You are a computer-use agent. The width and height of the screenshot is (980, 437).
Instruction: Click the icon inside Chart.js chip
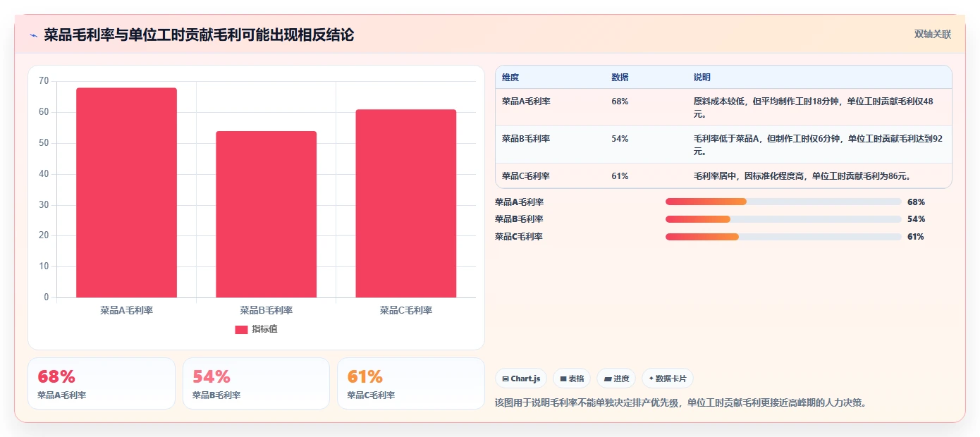pyautogui.click(x=506, y=379)
